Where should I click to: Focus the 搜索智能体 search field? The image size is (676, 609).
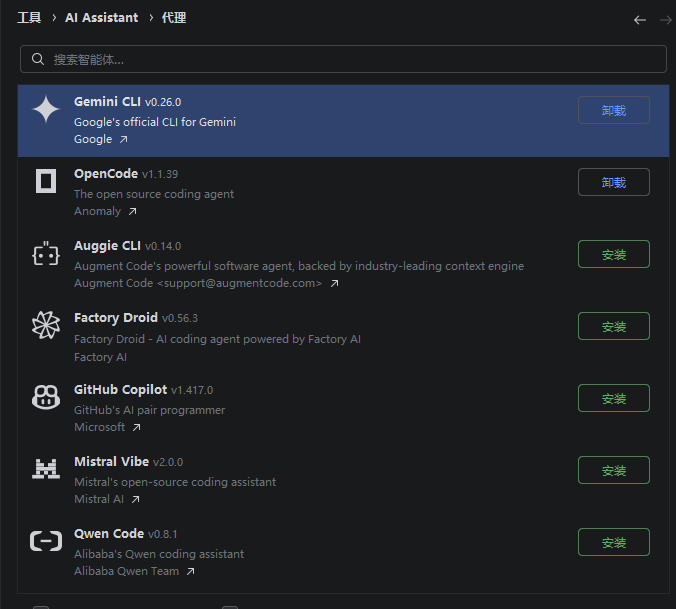coord(350,59)
